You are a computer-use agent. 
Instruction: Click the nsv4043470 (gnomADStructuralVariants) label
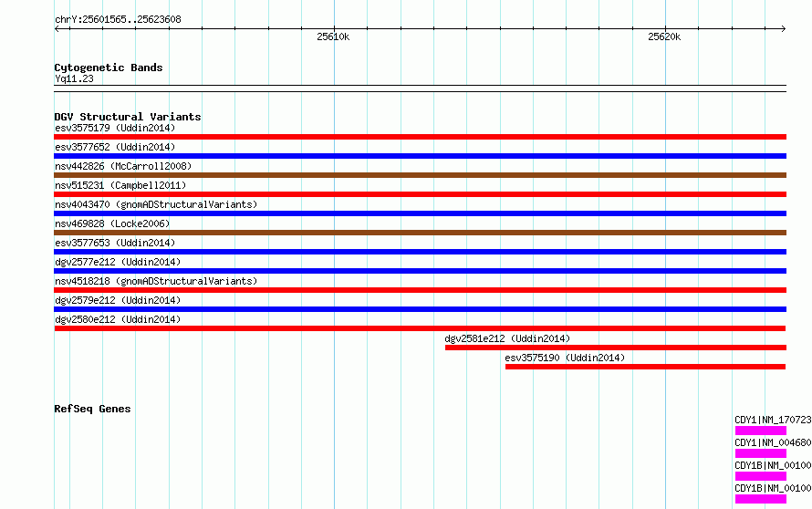tap(156, 204)
